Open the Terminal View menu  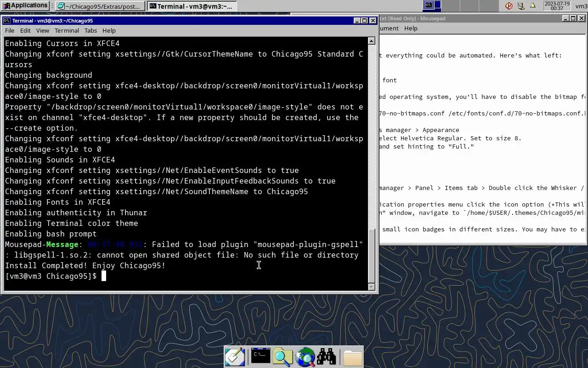pyautogui.click(x=43, y=30)
